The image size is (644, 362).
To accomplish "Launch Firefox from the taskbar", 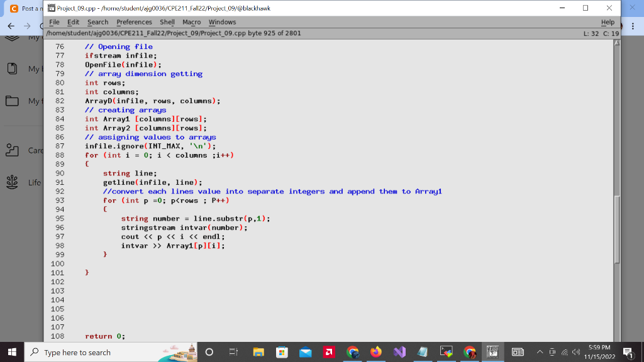I will (x=376, y=352).
